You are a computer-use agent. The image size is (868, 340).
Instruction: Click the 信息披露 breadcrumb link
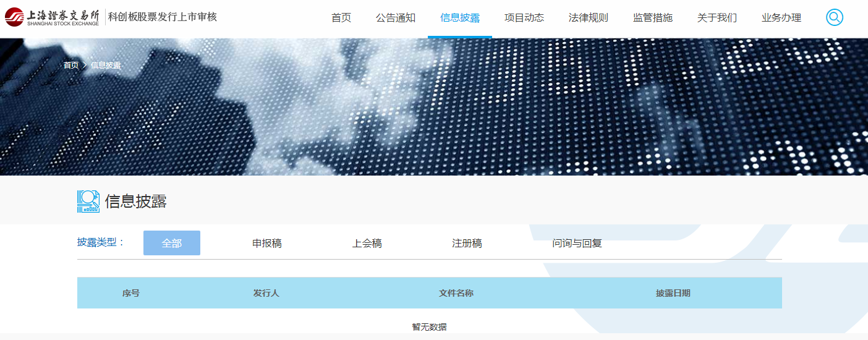click(x=106, y=66)
